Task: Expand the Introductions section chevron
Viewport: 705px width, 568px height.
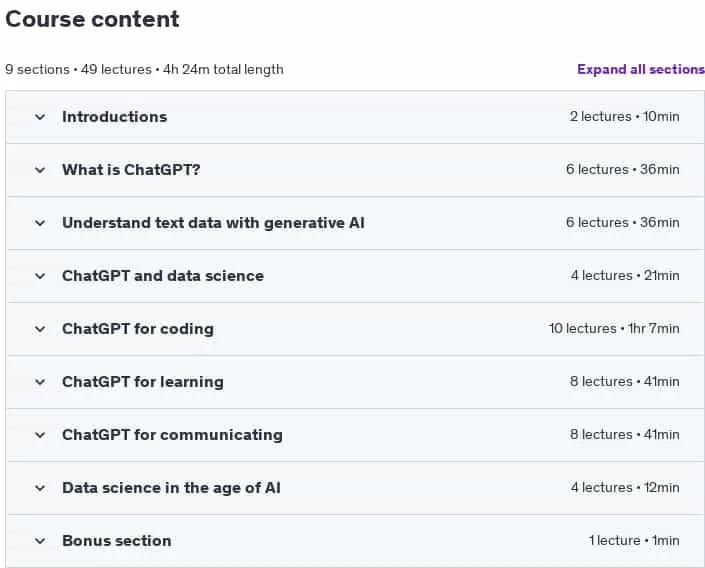Action: [x=40, y=117]
